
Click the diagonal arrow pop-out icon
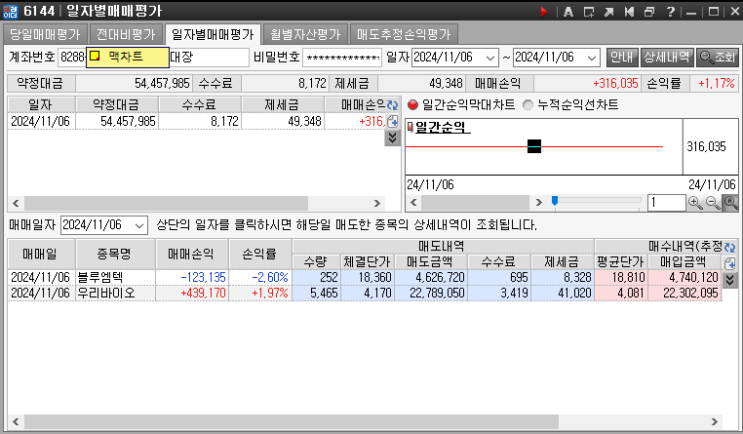click(609, 11)
